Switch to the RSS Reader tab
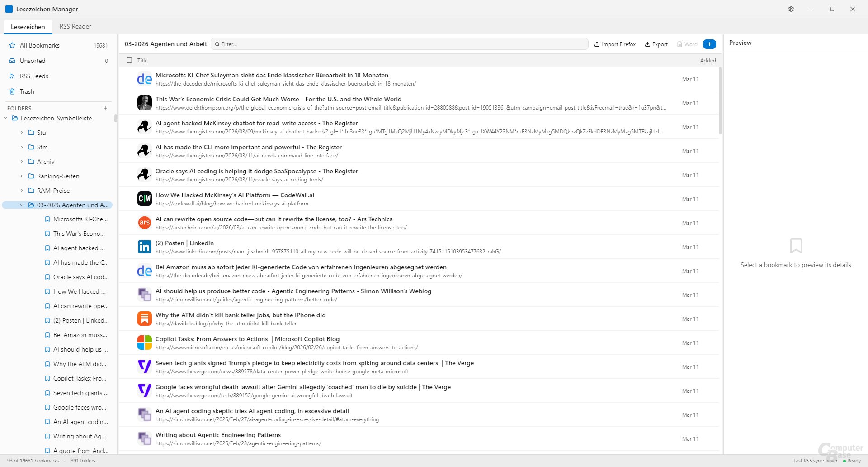 tap(75, 26)
